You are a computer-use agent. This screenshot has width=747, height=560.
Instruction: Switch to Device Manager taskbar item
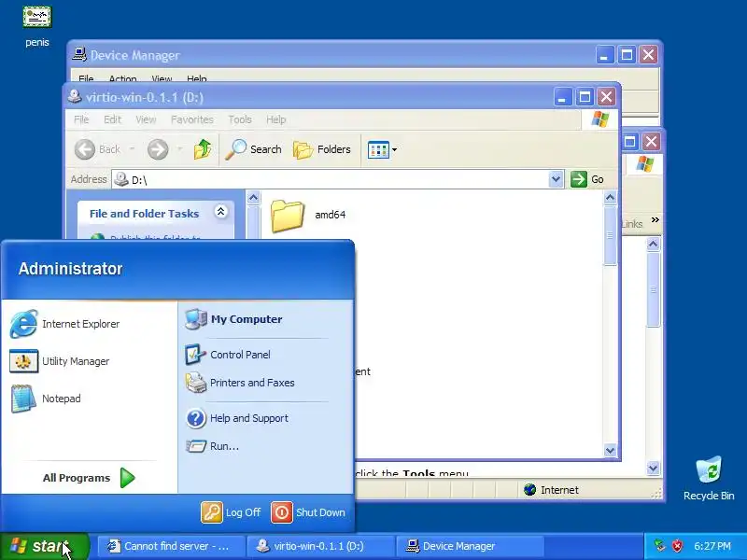click(x=470, y=546)
